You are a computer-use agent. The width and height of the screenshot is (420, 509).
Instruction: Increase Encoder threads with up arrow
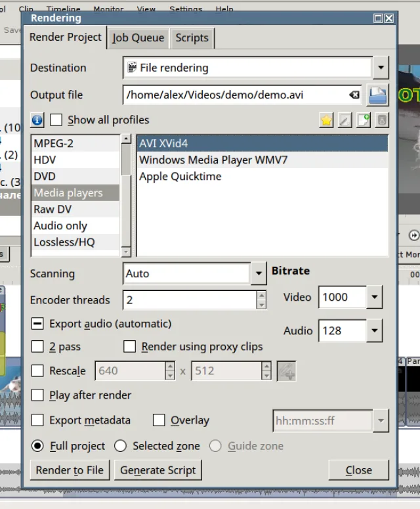point(261,295)
